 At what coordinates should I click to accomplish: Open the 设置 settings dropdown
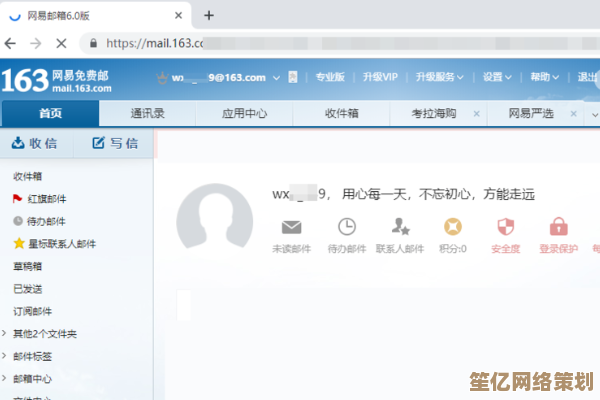(x=497, y=77)
